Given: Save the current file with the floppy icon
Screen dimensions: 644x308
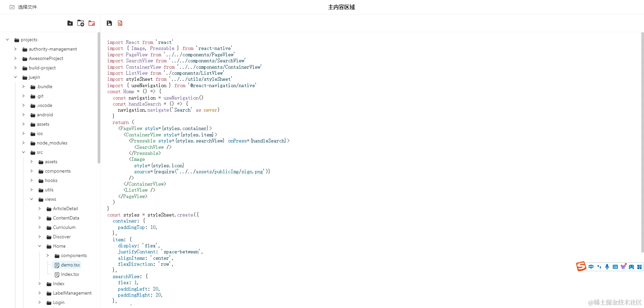Looking at the screenshot, I should 109,23.
